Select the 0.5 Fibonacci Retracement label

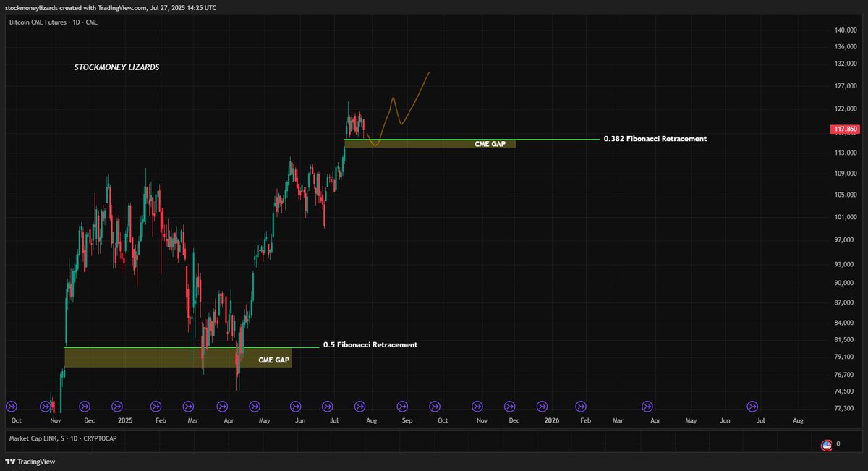pyautogui.click(x=370, y=345)
